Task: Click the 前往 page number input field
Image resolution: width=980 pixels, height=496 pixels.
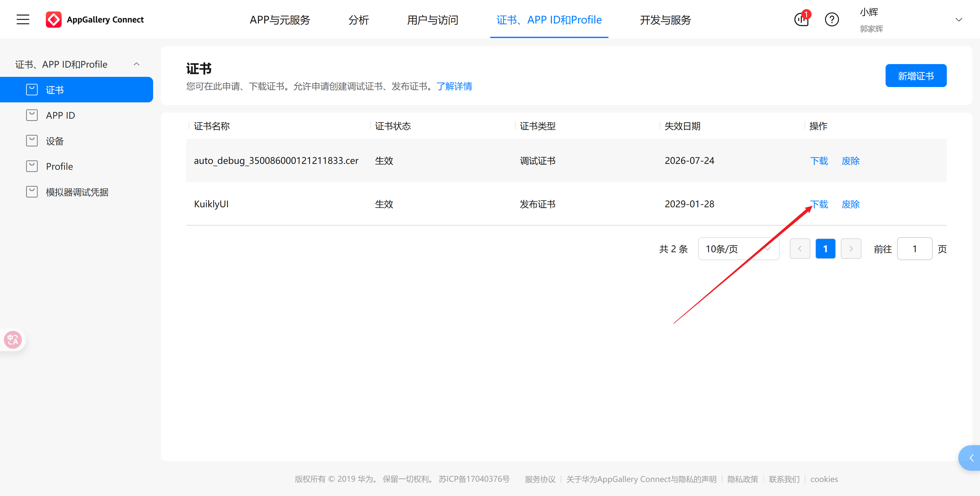Action: [x=915, y=249]
